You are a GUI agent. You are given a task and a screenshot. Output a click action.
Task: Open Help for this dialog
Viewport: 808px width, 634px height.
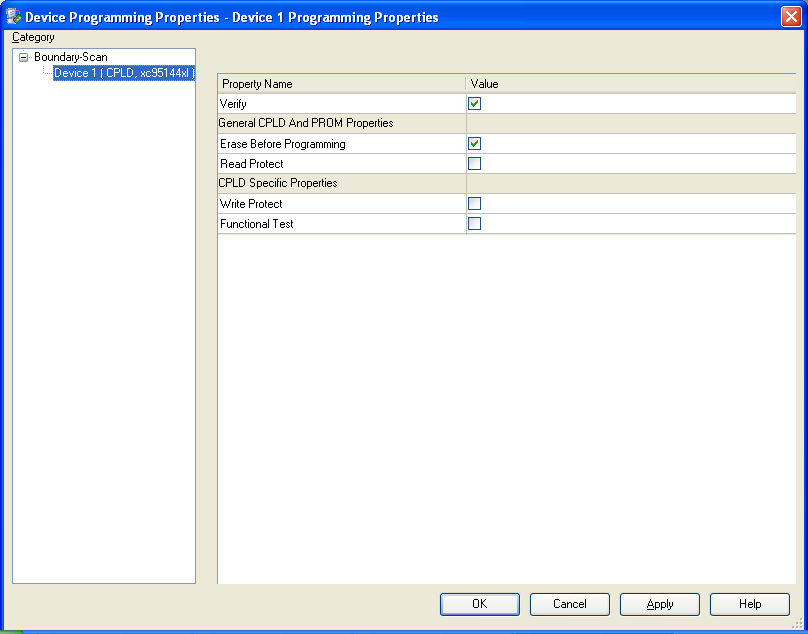click(x=750, y=604)
